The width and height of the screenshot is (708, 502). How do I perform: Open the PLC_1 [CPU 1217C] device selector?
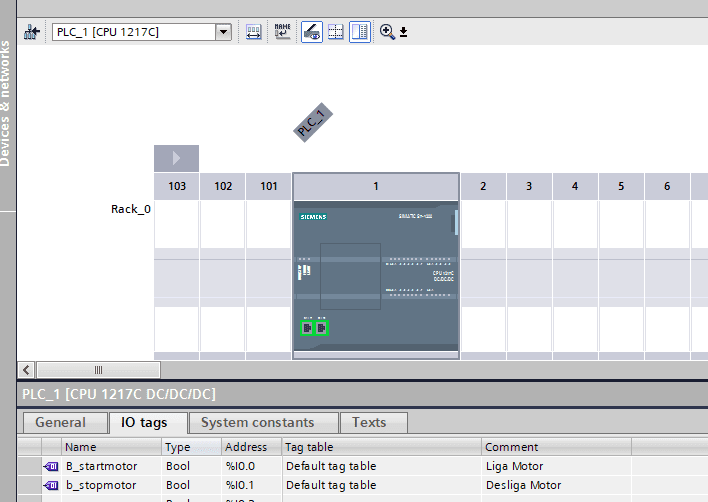click(142, 32)
